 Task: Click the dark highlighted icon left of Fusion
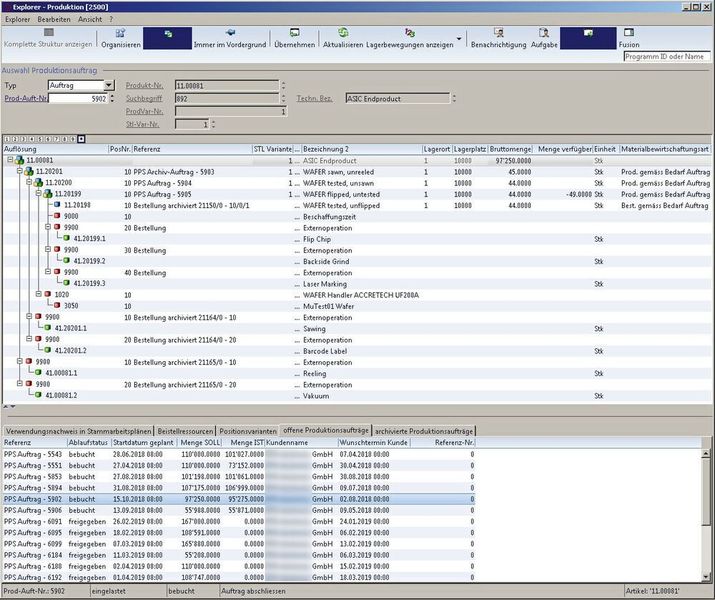pos(588,38)
